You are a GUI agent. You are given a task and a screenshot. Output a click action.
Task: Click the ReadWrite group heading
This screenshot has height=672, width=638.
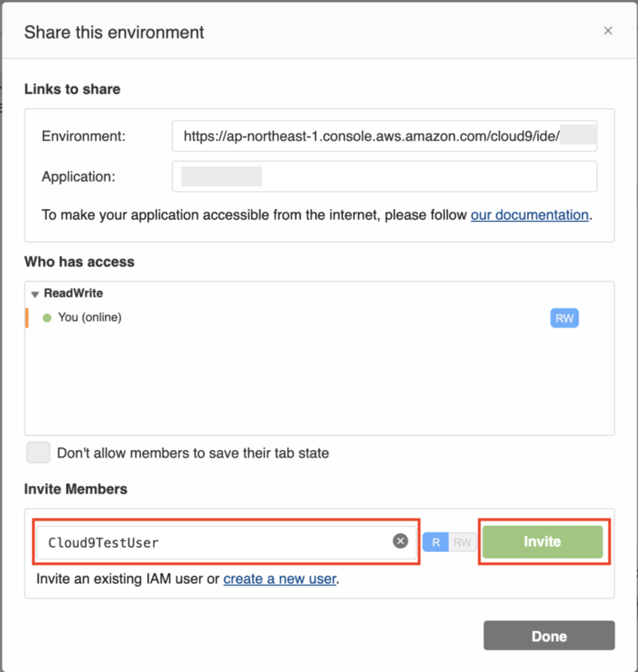[73, 294]
